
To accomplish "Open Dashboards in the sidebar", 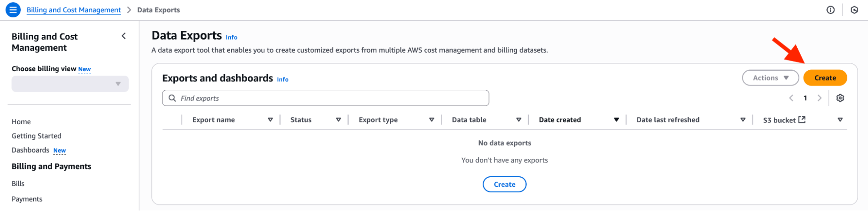I will pyautogui.click(x=30, y=150).
